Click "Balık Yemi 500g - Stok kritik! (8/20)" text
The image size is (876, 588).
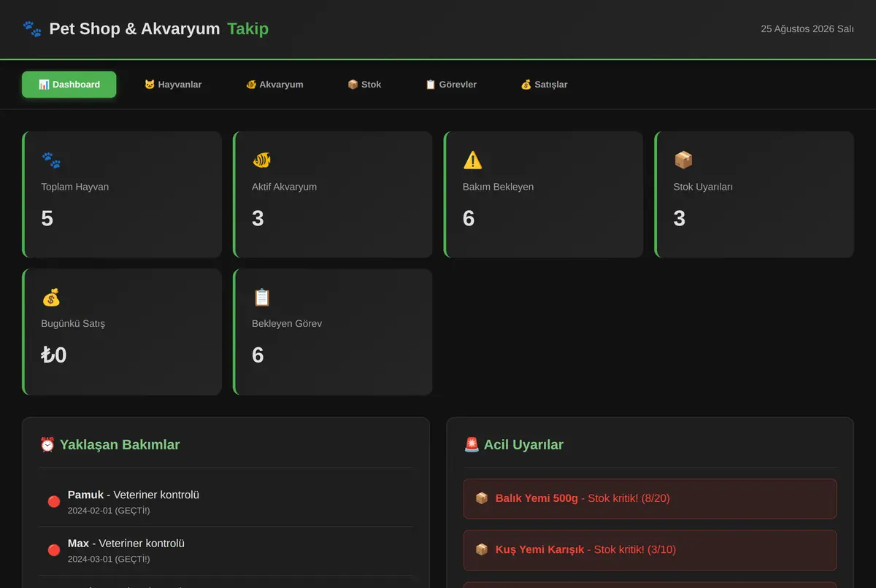tap(583, 498)
